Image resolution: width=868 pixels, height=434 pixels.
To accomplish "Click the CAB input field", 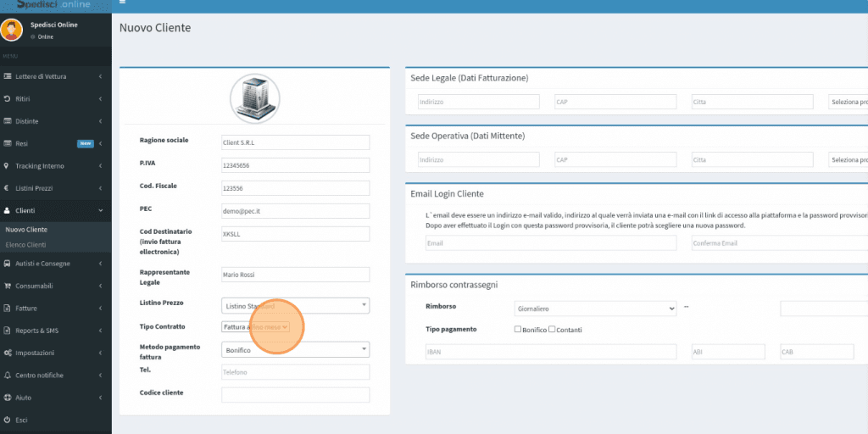I will [x=817, y=352].
